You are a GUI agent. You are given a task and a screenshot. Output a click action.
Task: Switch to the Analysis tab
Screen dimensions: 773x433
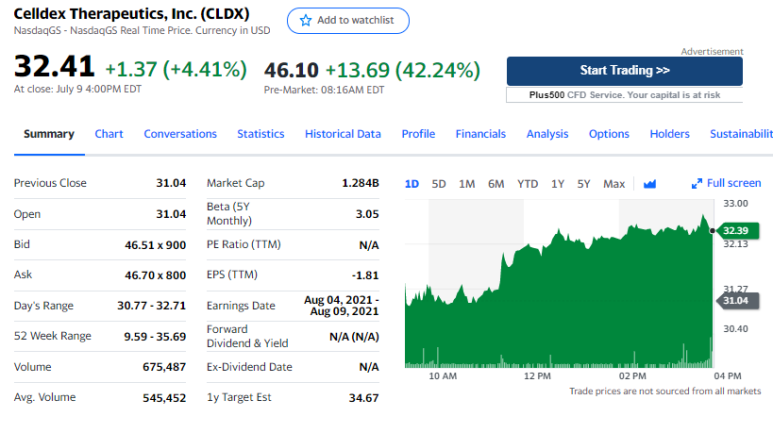coord(547,134)
